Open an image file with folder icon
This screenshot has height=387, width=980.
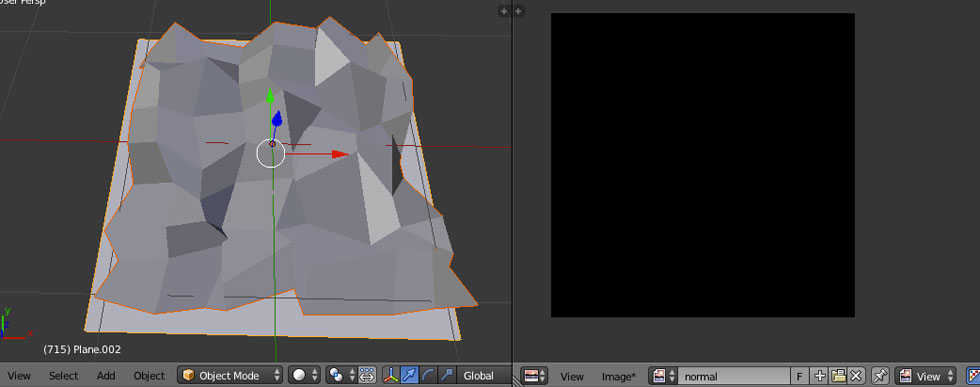(838, 376)
